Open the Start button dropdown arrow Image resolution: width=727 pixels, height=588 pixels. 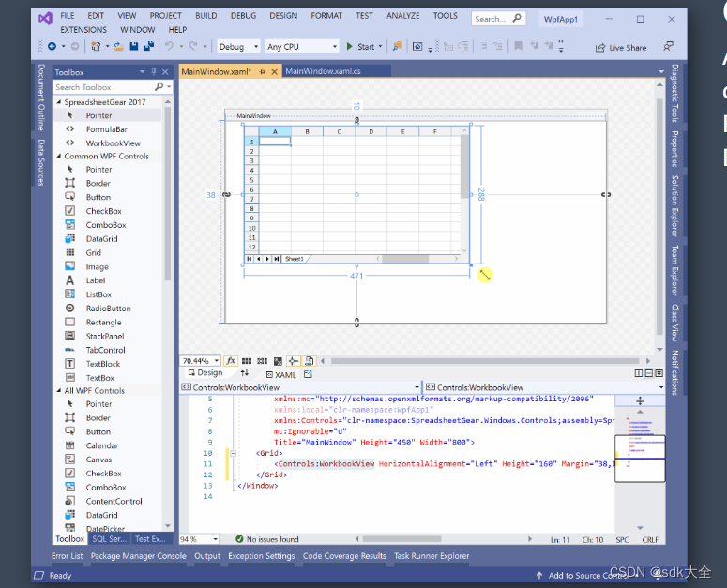pos(380,46)
